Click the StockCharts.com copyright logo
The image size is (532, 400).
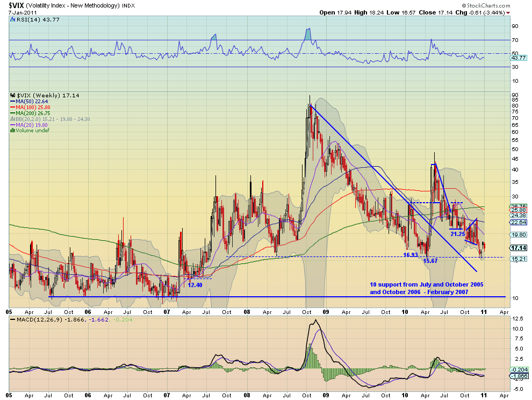[486, 5]
